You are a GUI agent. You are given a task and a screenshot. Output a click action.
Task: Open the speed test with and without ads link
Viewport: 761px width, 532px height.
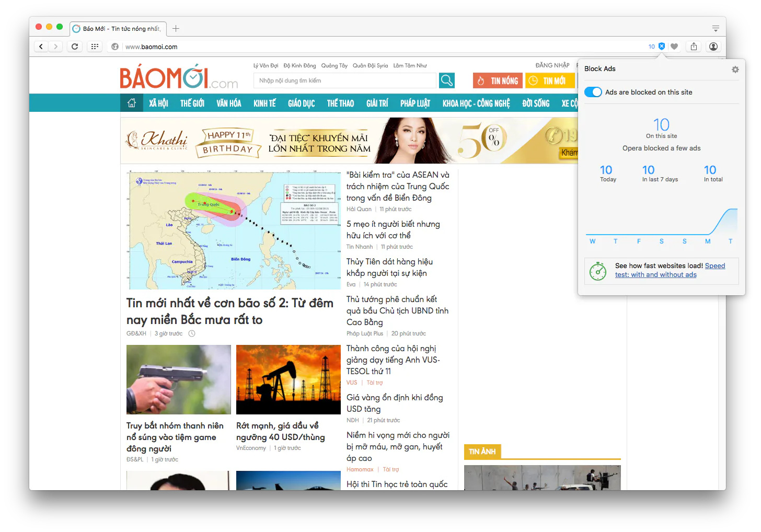670,270
